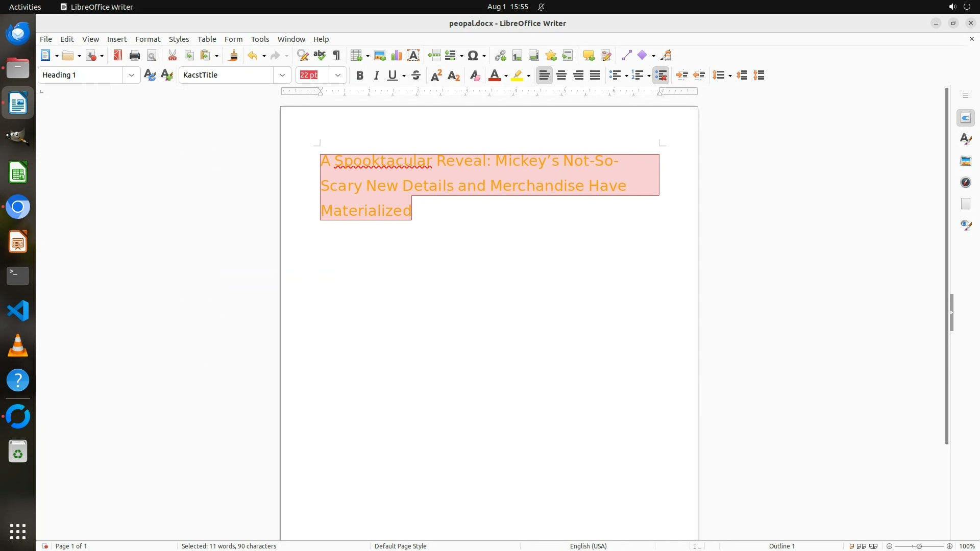The image size is (980, 551).
Task: Open the sidebar Navigator panel
Action: (x=966, y=183)
